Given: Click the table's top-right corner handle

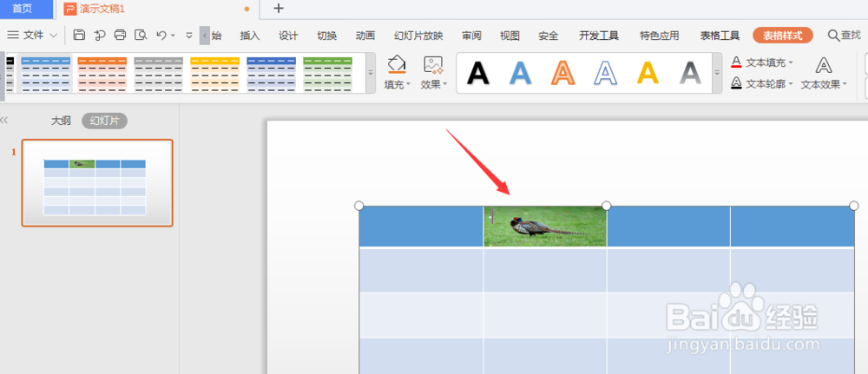Looking at the screenshot, I should [x=853, y=206].
